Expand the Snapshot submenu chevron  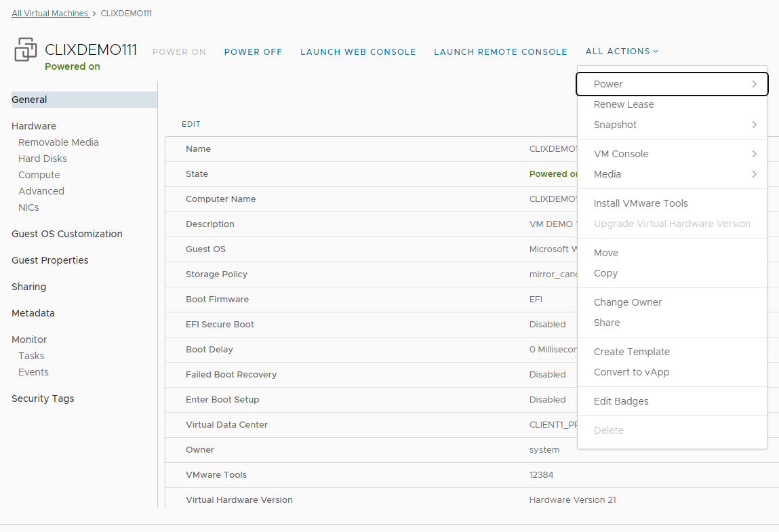coord(754,125)
